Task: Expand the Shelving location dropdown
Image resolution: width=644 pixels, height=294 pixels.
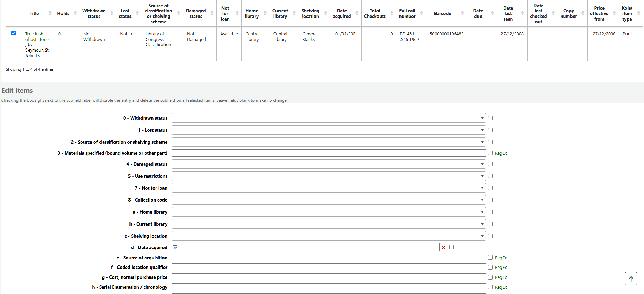Action: (328, 236)
